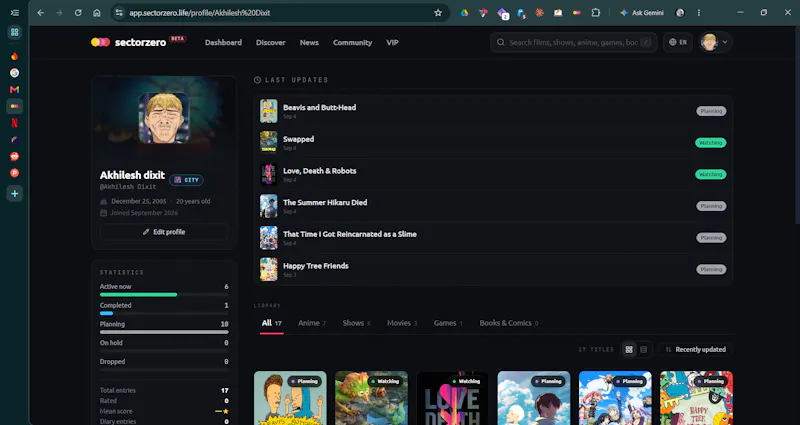Image resolution: width=800 pixels, height=425 pixels.
Task: Open Swapped in the last updates list
Action: 493,143
